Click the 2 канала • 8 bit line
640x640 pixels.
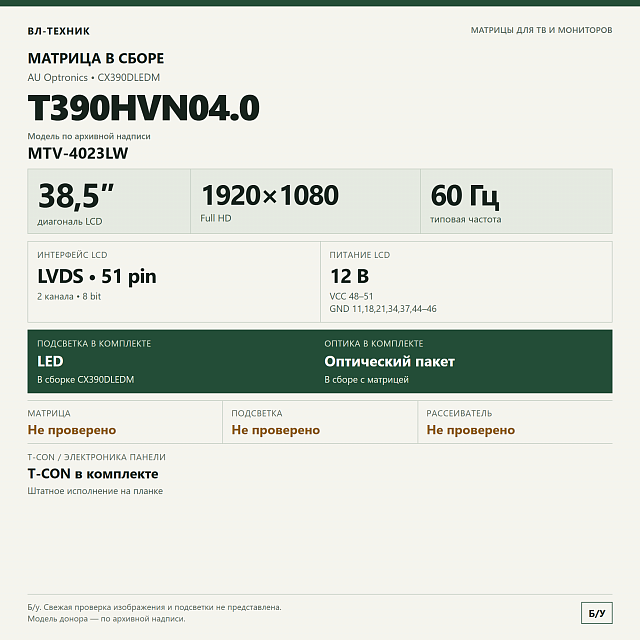click(x=69, y=297)
